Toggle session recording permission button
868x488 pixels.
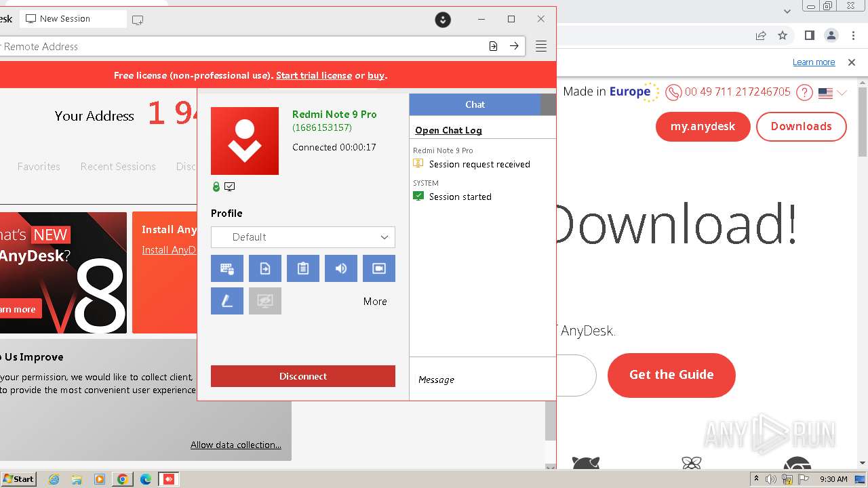379,268
